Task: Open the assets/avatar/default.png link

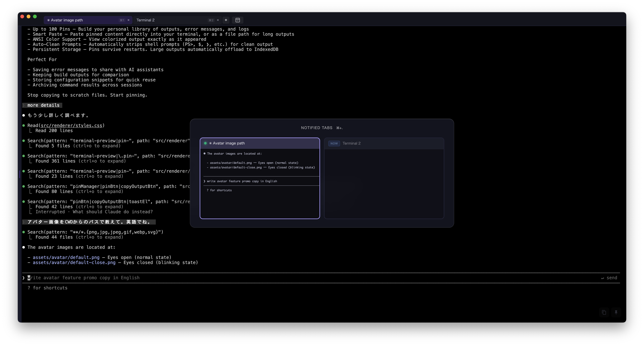Action: [x=66, y=257]
